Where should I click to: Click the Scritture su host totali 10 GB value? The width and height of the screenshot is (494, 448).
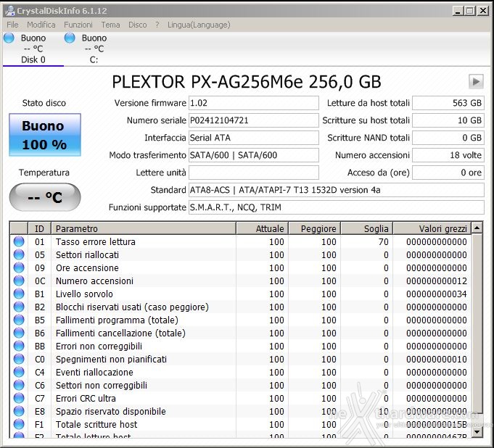click(x=448, y=120)
